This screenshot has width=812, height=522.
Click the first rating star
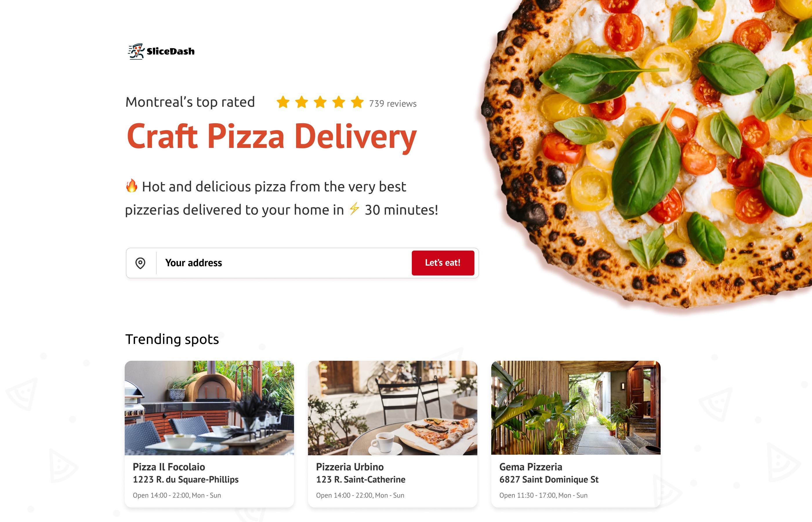click(x=283, y=102)
